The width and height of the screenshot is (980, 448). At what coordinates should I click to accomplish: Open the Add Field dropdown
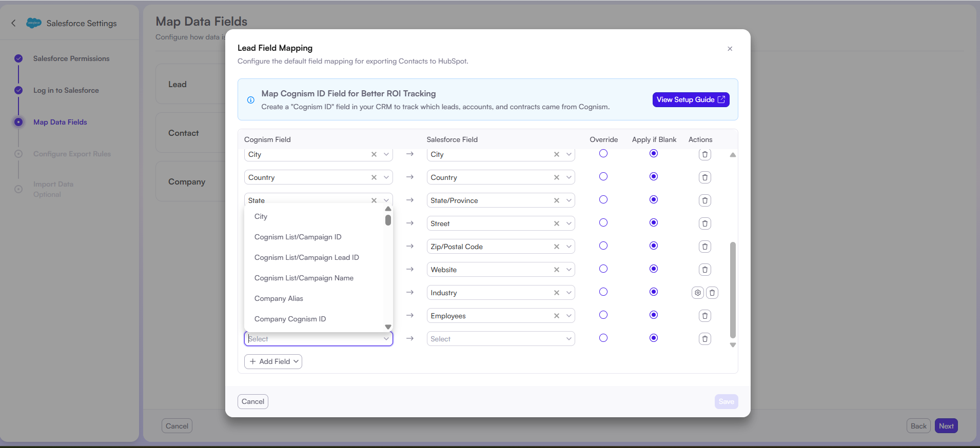click(273, 361)
